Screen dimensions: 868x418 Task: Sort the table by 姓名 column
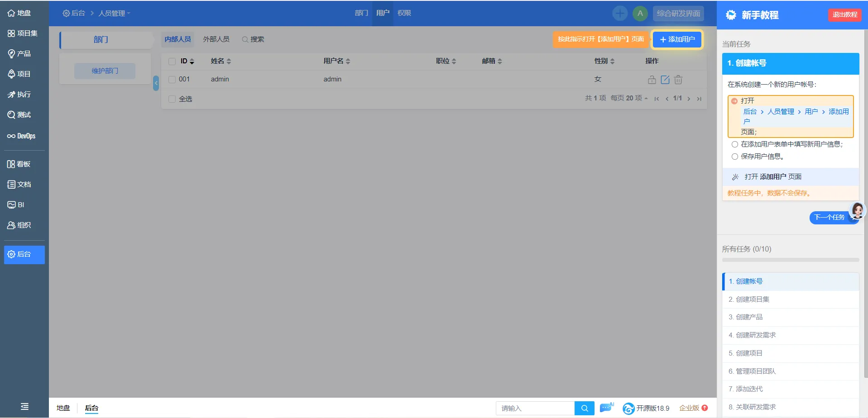click(x=221, y=61)
